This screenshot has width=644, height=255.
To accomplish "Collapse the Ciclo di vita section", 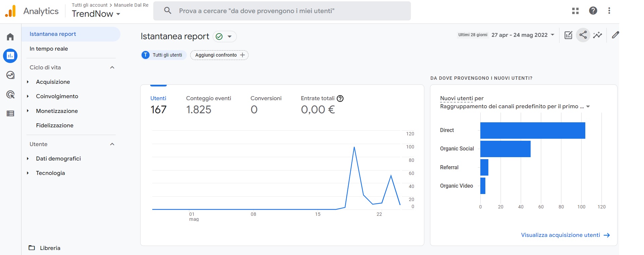I will point(112,67).
